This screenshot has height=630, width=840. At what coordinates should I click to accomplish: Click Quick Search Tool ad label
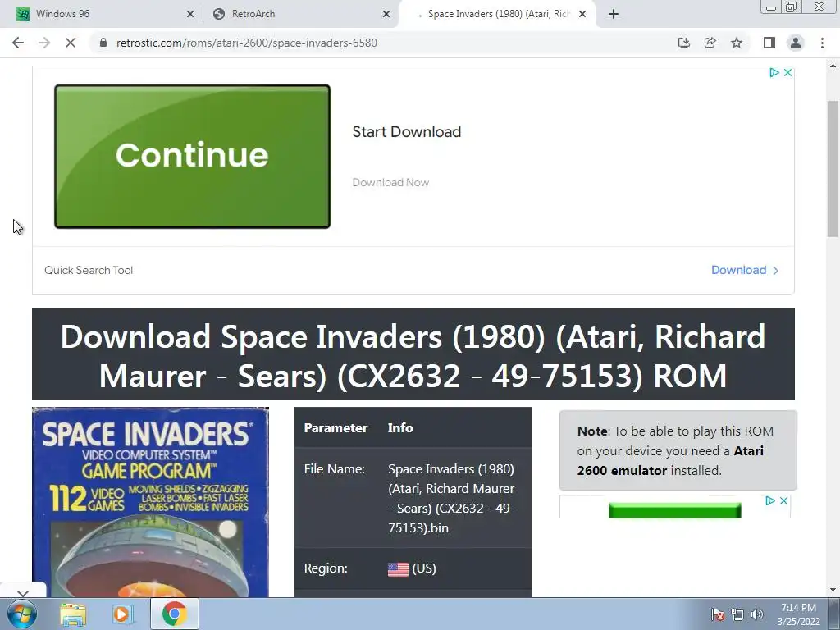(x=89, y=270)
